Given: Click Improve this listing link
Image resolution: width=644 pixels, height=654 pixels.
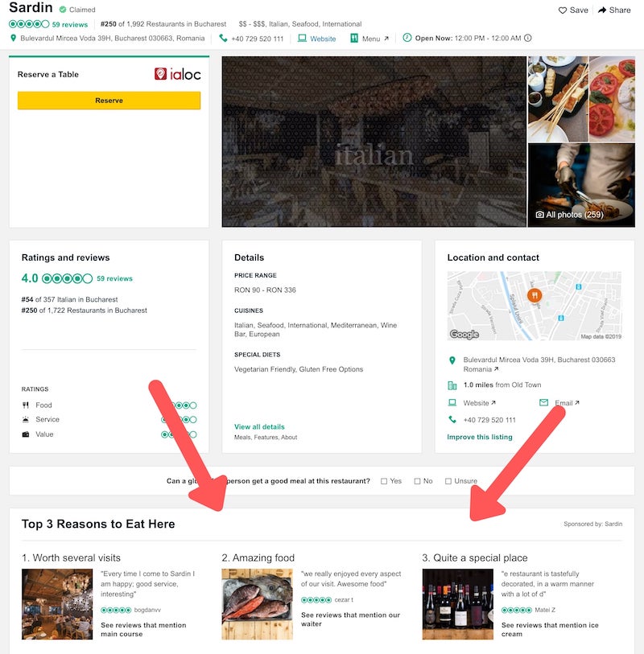Looking at the screenshot, I should pos(480,437).
